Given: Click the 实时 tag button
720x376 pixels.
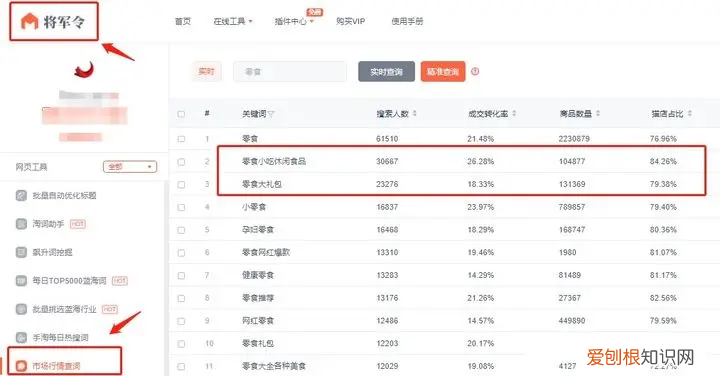Looking at the screenshot, I should point(206,72).
